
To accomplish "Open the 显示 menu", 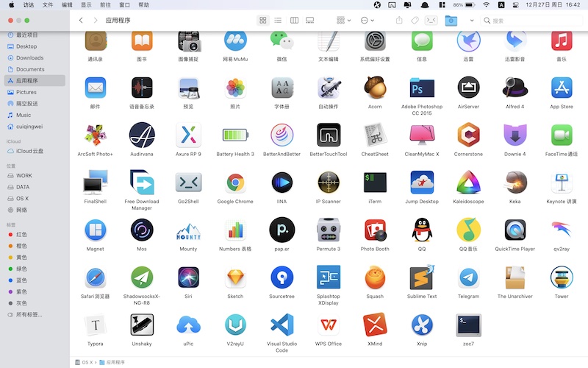I will point(86,5).
